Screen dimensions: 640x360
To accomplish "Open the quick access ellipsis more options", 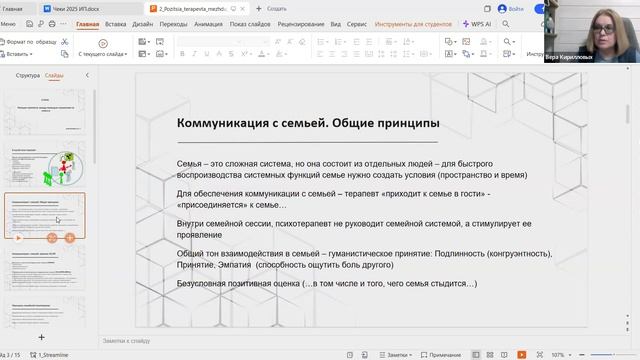I will point(63,24).
